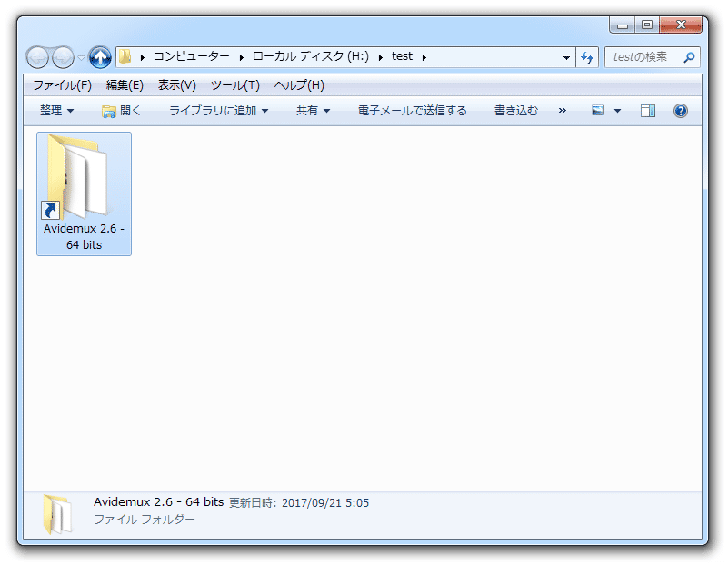Navigate to コンピューター in address bar
This screenshot has width=728, height=565.
click(x=191, y=56)
